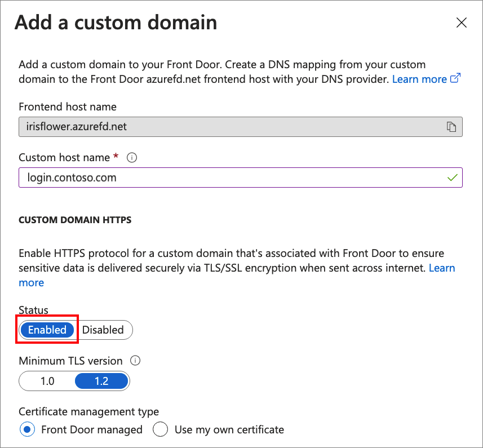Viewport: 483px width, 448px height.
Task: Click the CUSTOM DOMAIN HTTPS heading
Action: point(75,220)
